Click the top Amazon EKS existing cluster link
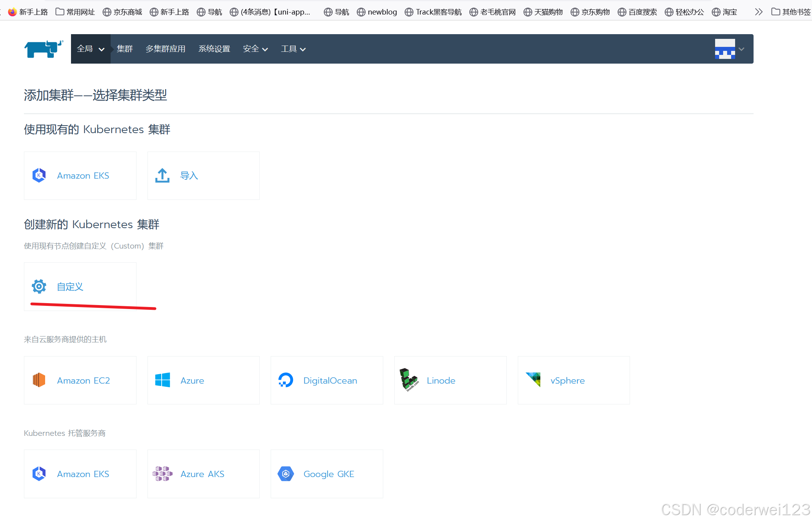This screenshot has width=812, height=523. coord(83,176)
